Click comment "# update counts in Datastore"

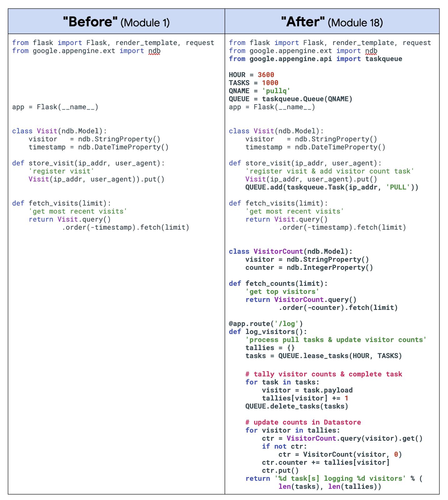(303, 422)
